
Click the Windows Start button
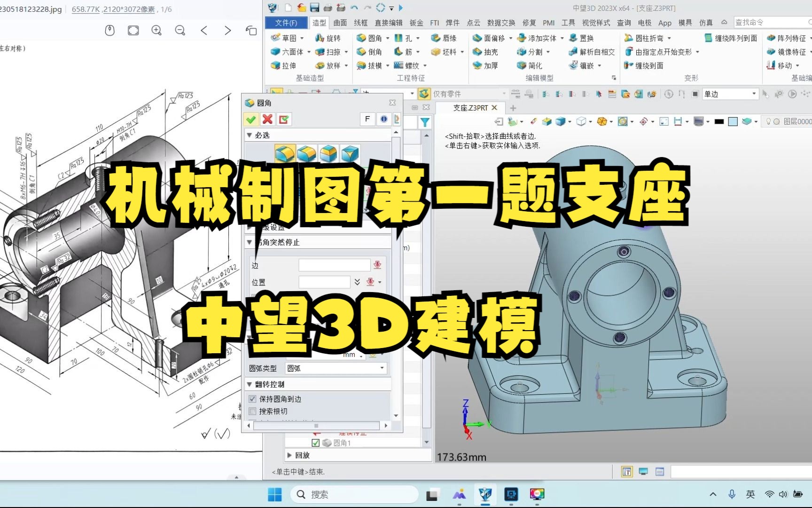tap(274, 494)
